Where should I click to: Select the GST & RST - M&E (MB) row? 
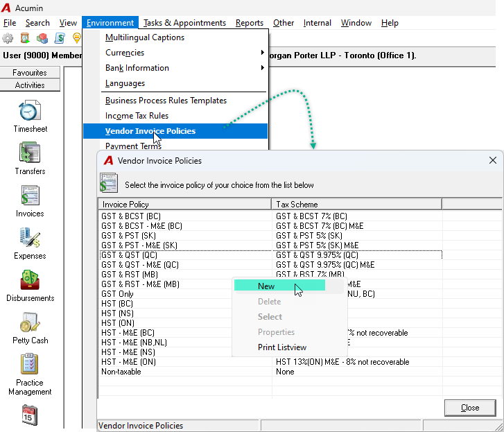click(166, 284)
